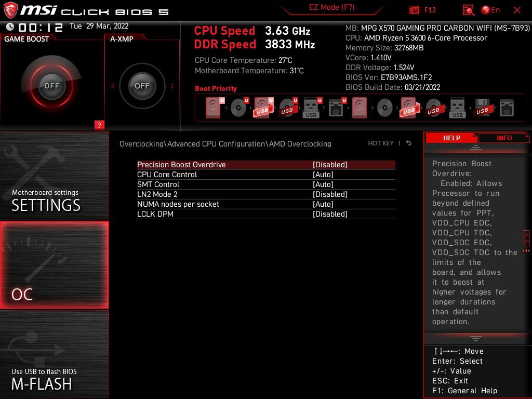Open the Precision Boost Overdrive [Disabled] value

click(x=330, y=165)
